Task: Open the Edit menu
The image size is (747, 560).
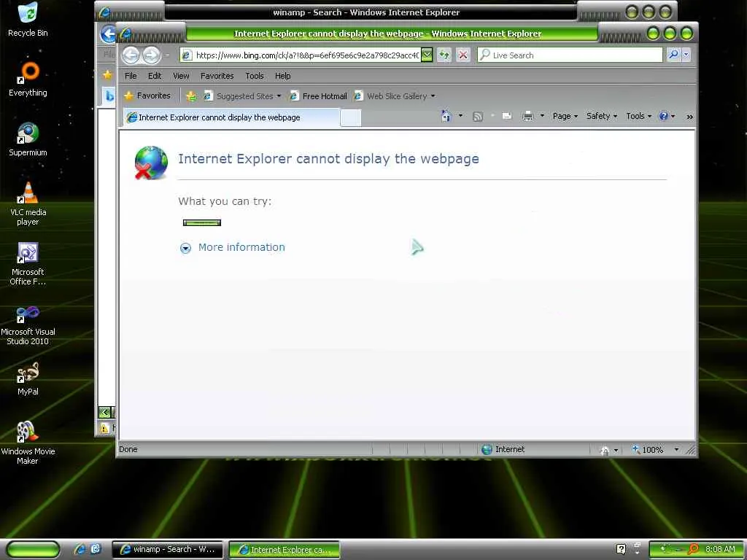Action: pyautogui.click(x=155, y=76)
